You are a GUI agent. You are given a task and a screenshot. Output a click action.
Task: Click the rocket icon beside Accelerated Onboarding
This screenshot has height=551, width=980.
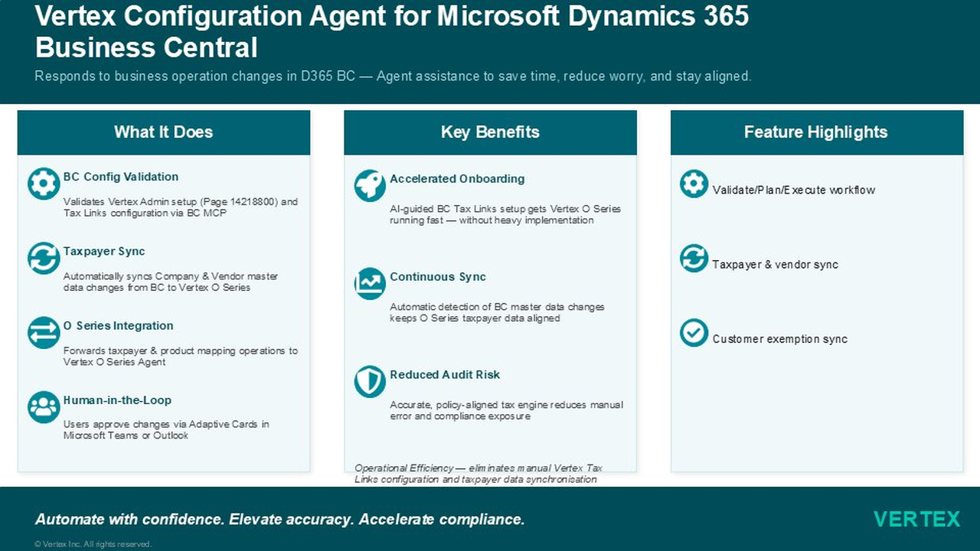pyautogui.click(x=370, y=186)
